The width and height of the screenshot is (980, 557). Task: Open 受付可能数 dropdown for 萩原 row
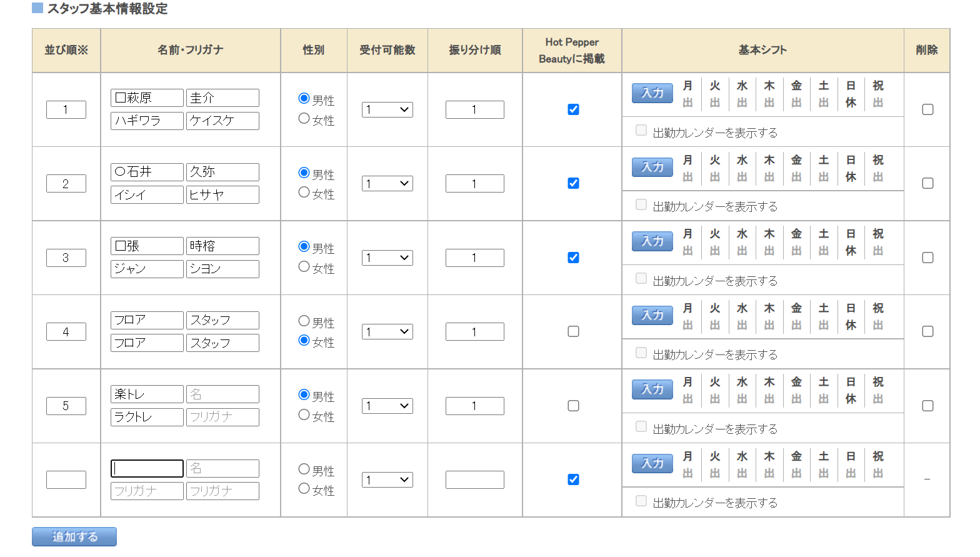coord(387,109)
